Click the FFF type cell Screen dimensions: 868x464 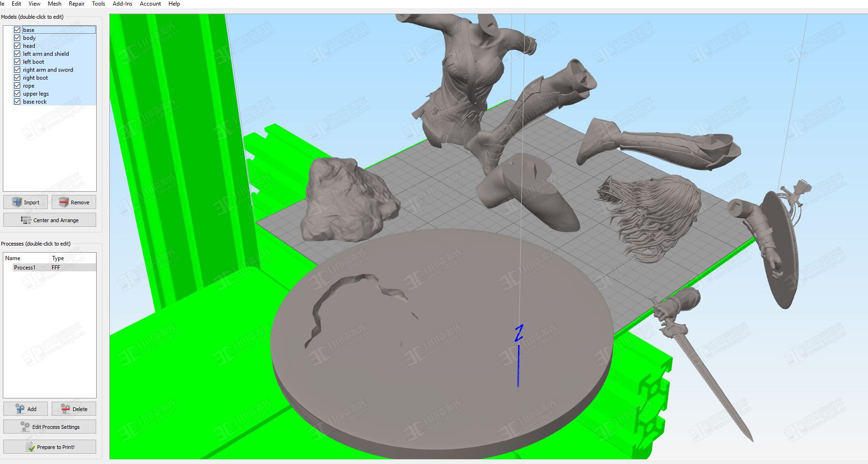pyautogui.click(x=56, y=267)
